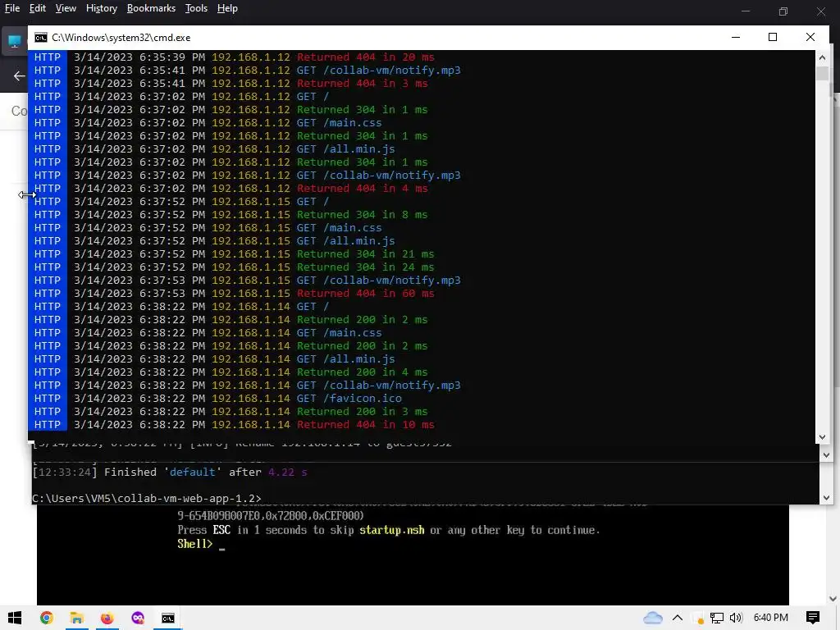
Task: Select the Firefox tab behind the cmd window
Action: click(x=15, y=41)
